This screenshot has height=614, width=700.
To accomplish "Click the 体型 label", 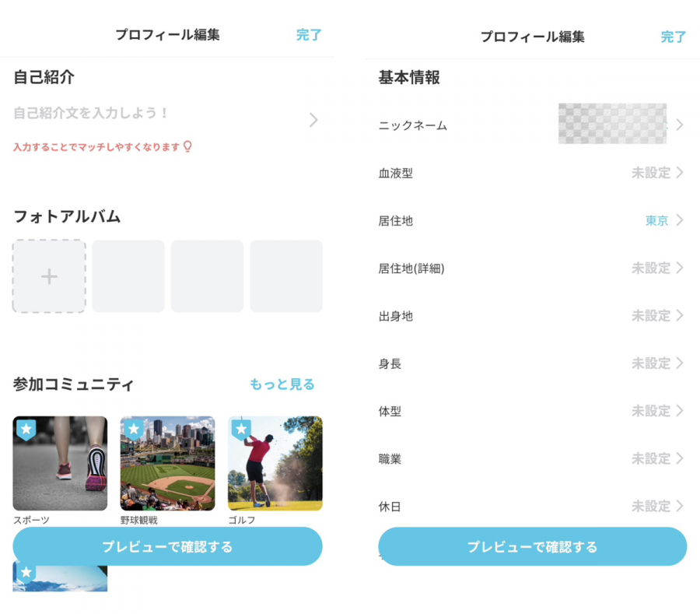I will pos(390,411).
